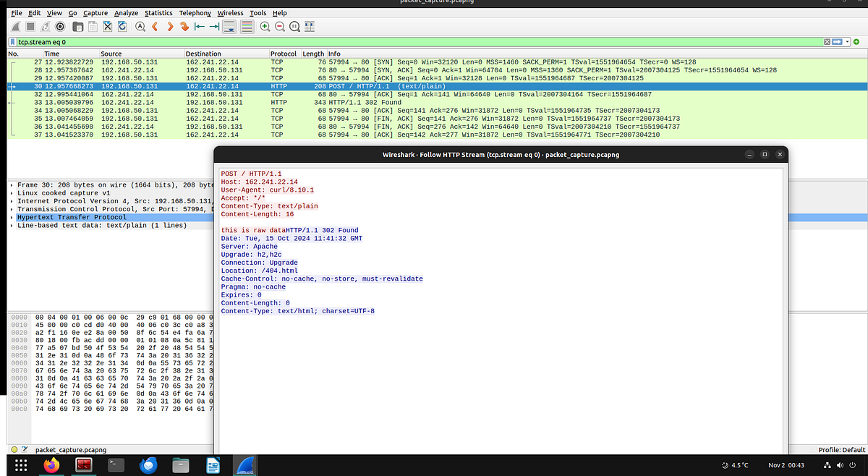Go back in packet history
The height and width of the screenshot is (476, 868).
[x=155, y=27]
